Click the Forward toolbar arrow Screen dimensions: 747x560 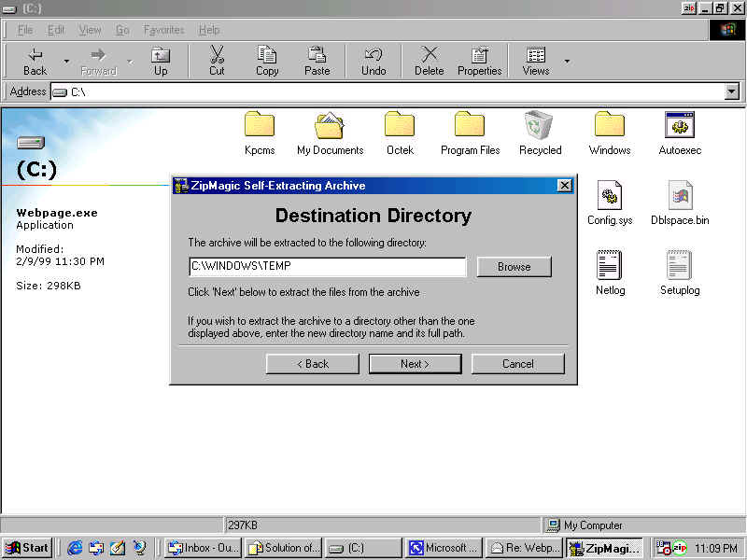click(98, 61)
